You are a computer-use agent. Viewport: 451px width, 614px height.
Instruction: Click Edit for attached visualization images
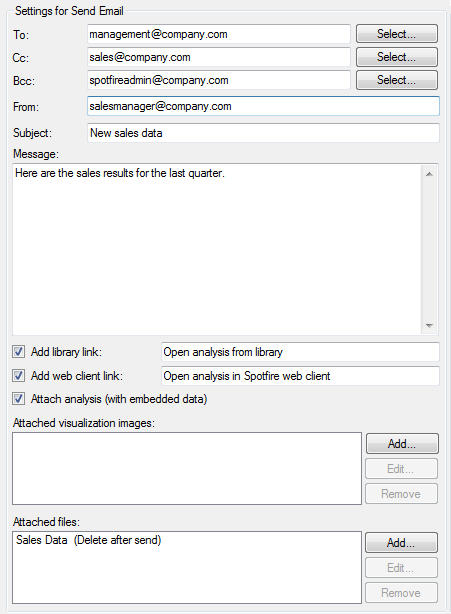(x=401, y=469)
